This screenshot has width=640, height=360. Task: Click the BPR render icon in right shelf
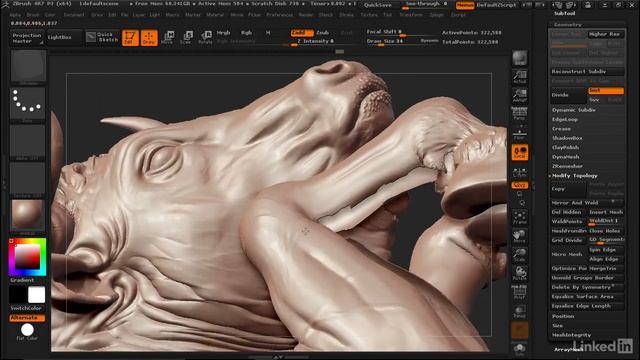520,58
